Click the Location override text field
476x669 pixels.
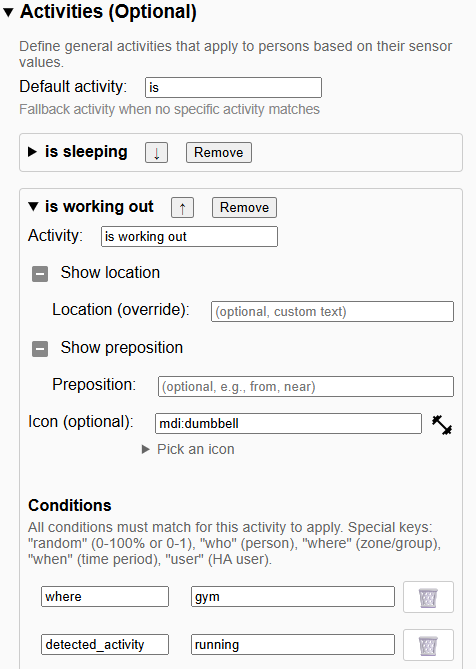click(332, 311)
